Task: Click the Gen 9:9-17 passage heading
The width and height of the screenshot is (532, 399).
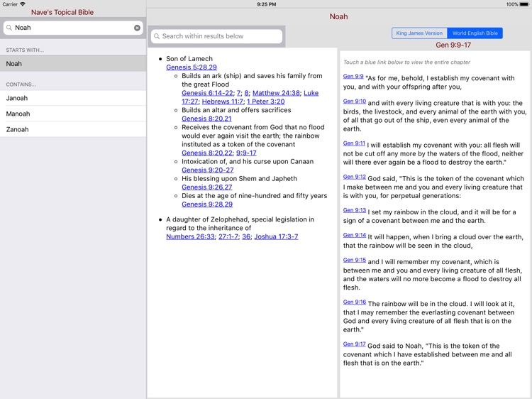Action: pyautogui.click(x=453, y=45)
